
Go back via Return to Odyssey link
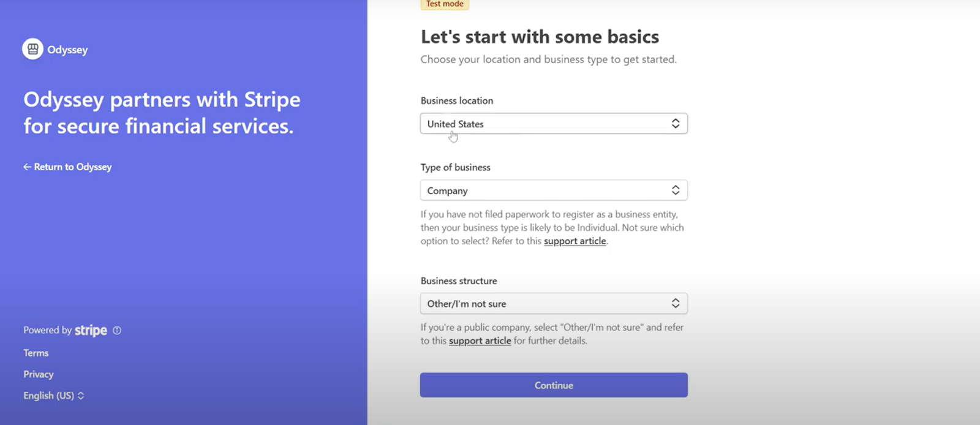(x=72, y=167)
